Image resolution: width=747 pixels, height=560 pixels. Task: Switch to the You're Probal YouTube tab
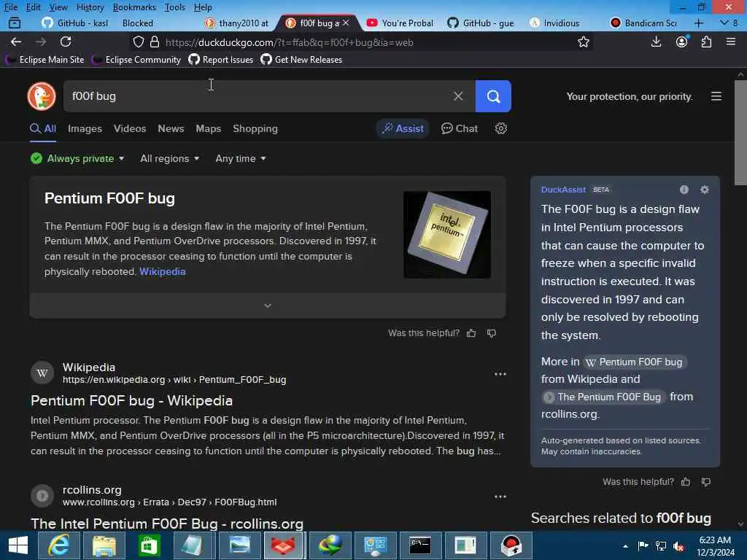(400, 23)
